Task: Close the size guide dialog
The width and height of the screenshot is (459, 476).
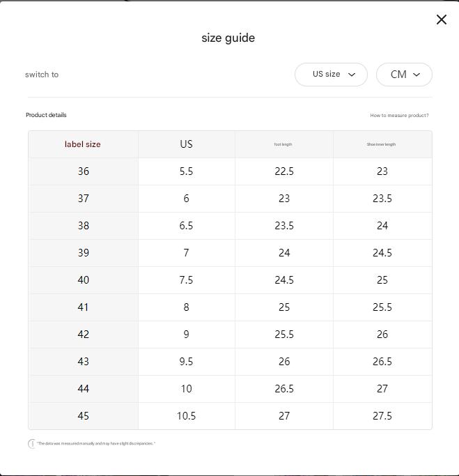Action: click(x=442, y=20)
